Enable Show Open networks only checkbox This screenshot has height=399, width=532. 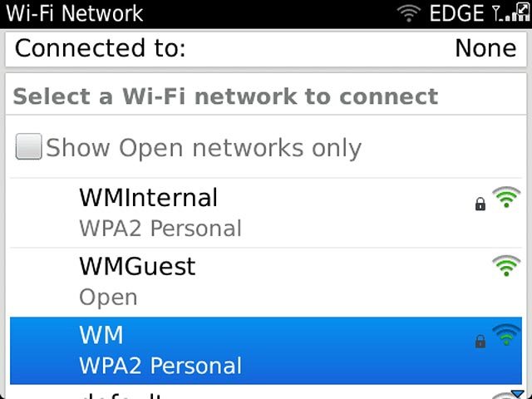(x=29, y=146)
